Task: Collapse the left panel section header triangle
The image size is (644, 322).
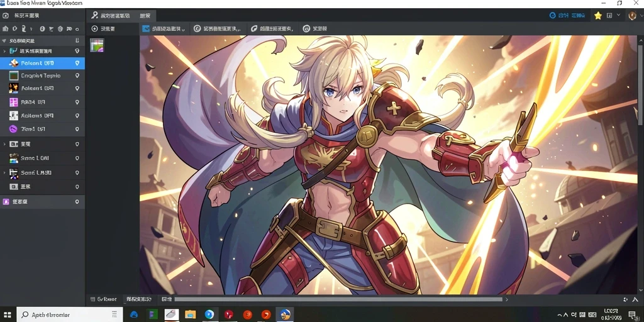Action: (x=4, y=41)
